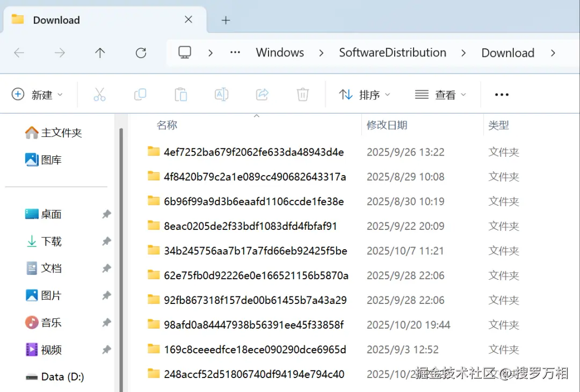Go back with the back arrow
The image size is (580, 392).
(19, 53)
